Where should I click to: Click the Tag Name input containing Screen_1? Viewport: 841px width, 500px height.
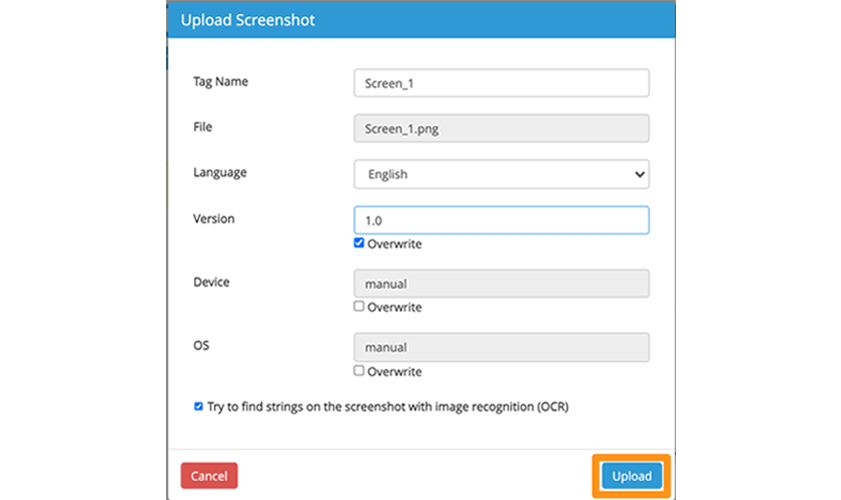[501, 83]
